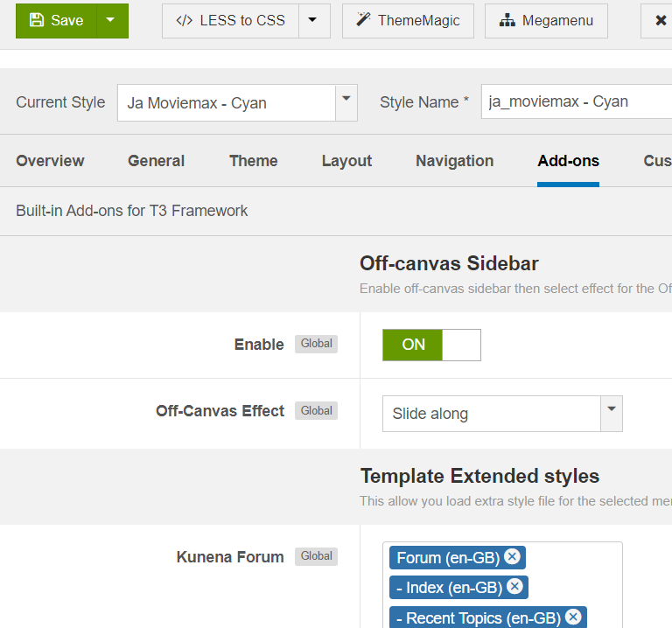Launch ThemeMagic
This screenshot has width=672, height=628.
point(408,21)
